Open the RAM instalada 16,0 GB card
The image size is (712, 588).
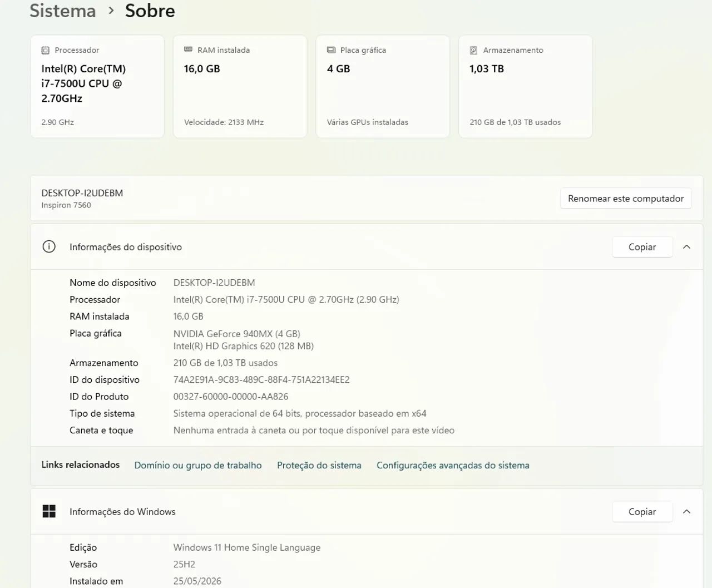tap(240, 86)
